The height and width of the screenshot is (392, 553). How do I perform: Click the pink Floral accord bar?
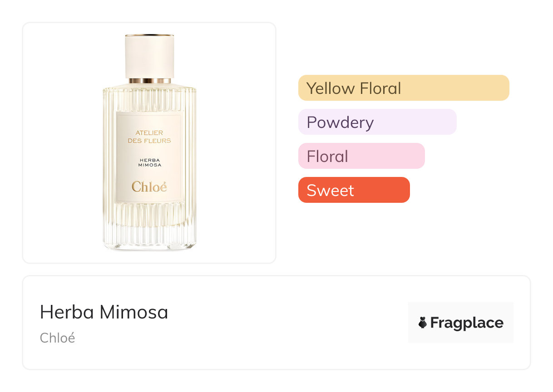[x=361, y=156]
